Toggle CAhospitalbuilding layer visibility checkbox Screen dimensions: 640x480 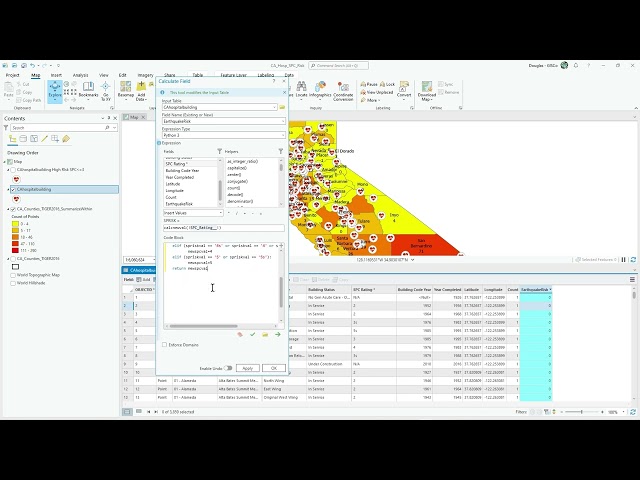tap(13, 189)
